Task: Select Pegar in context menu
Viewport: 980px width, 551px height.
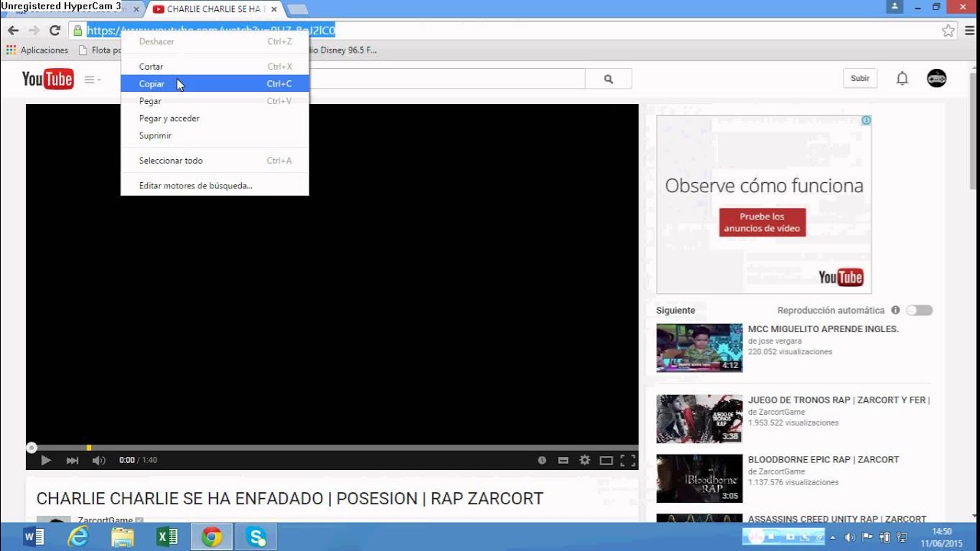Action: click(x=215, y=101)
